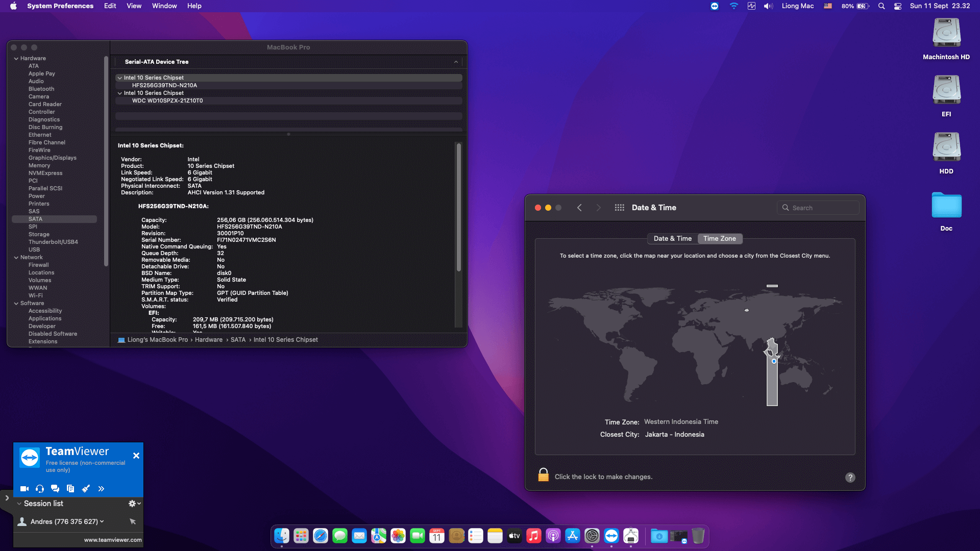The width and height of the screenshot is (980, 551).
Task: Click Hardware in the path bar
Action: pyautogui.click(x=209, y=340)
